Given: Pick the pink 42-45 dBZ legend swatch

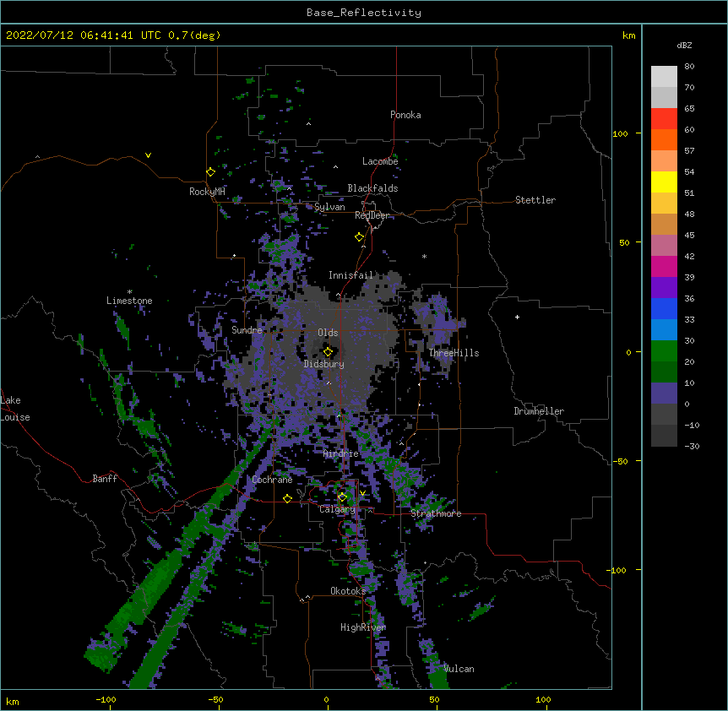Looking at the screenshot, I should pyautogui.click(x=664, y=246).
